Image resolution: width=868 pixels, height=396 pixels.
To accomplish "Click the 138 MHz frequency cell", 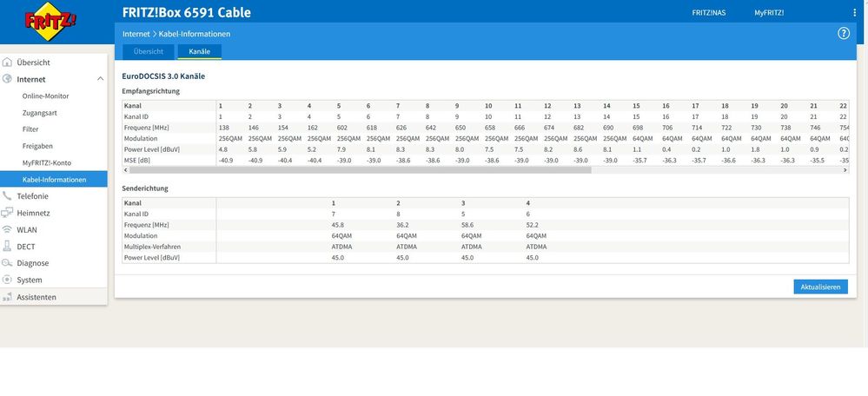I will click(223, 128).
